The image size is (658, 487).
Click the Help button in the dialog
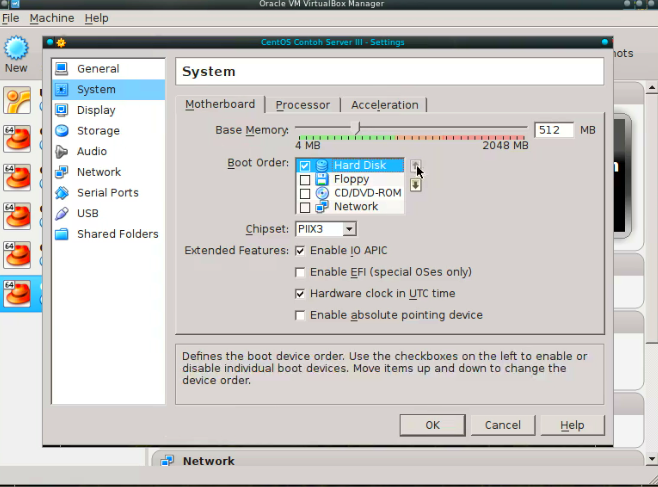[572, 425]
